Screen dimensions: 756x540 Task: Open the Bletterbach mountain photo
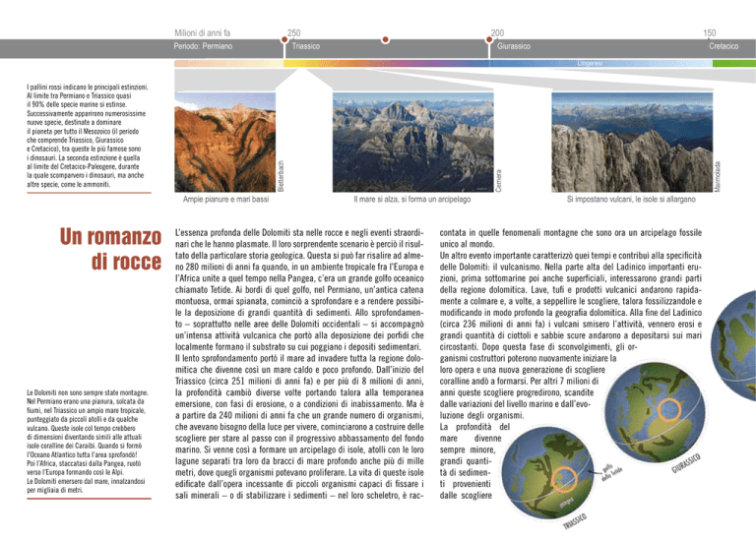point(225,142)
